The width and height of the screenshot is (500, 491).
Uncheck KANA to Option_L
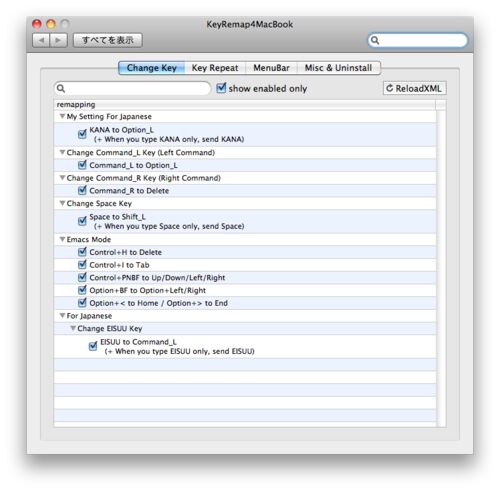tap(82, 134)
